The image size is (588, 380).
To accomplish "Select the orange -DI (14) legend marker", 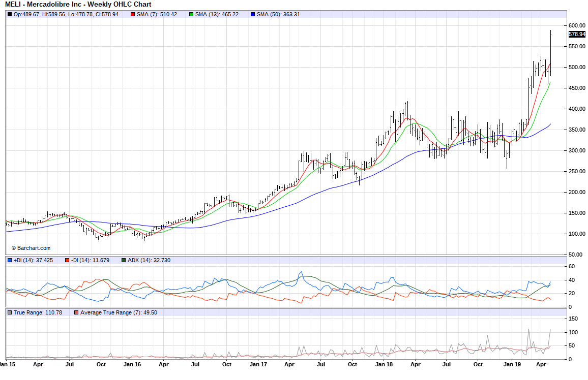I will tap(67, 260).
